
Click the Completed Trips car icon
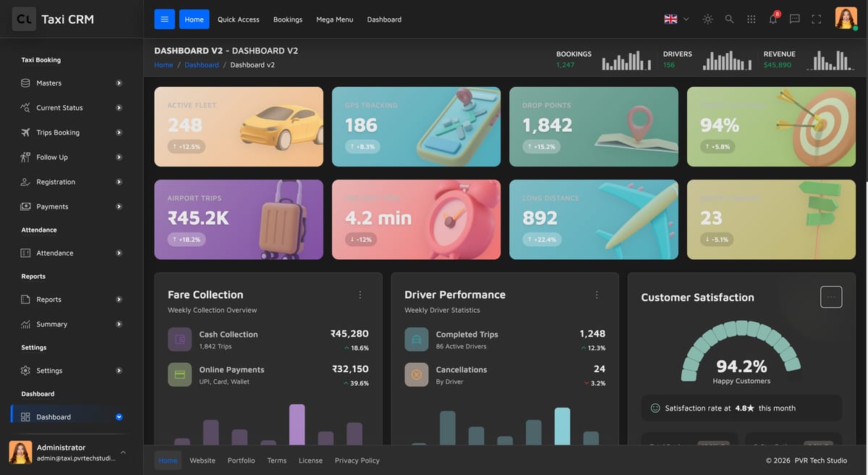[417, 340]
